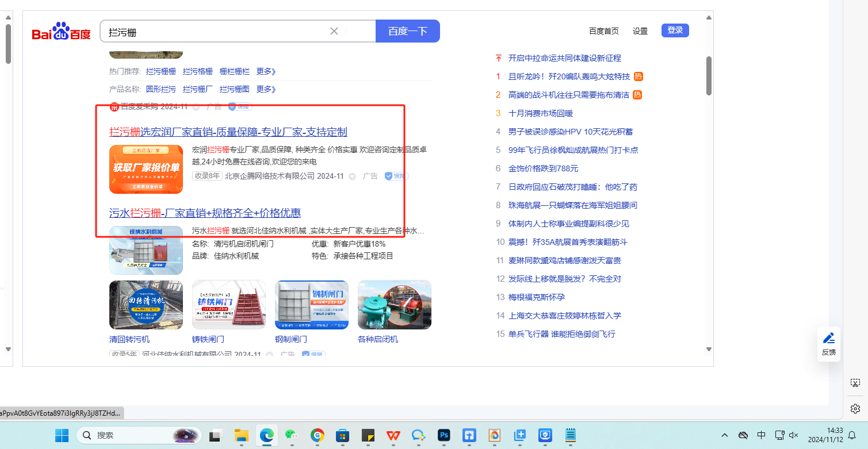Toggle the muted volume icon in system tray
Viewport: 868px width, 449px height.
(794, 435)
